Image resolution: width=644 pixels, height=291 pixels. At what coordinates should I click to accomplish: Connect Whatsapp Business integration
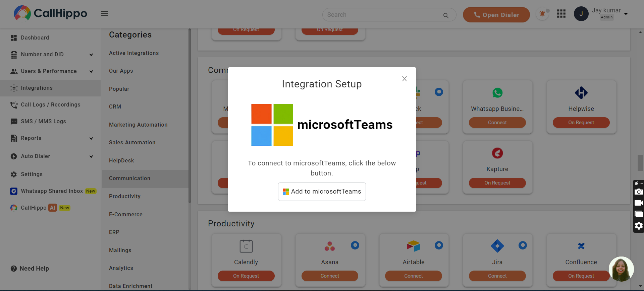tap(497, 123)
